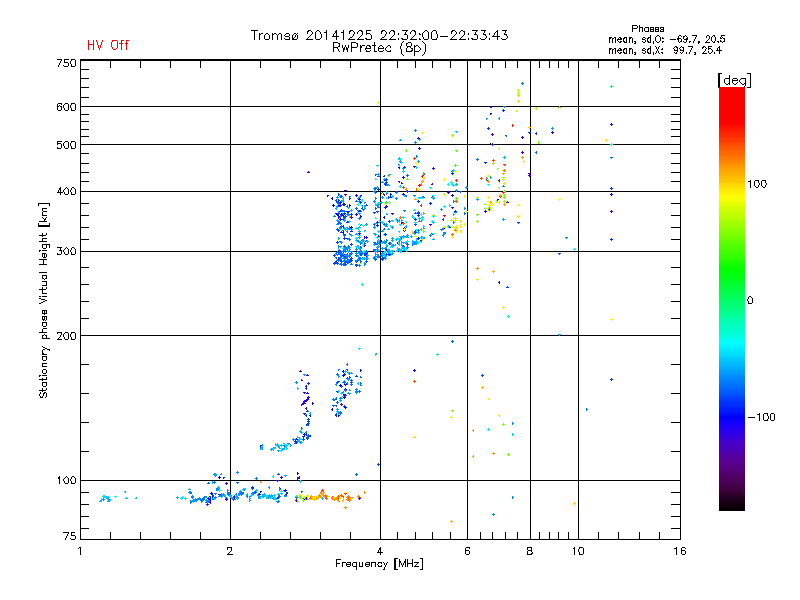Click the y-axis tick label '75'
Image resolution: width=800 pixels, height=600 pixels.
coord(70,536)
